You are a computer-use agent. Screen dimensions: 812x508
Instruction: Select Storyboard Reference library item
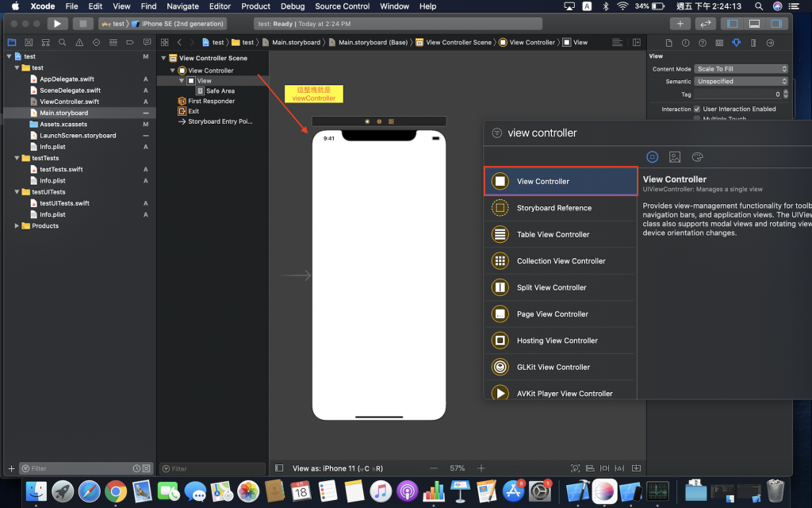click(x=561, y=208)
